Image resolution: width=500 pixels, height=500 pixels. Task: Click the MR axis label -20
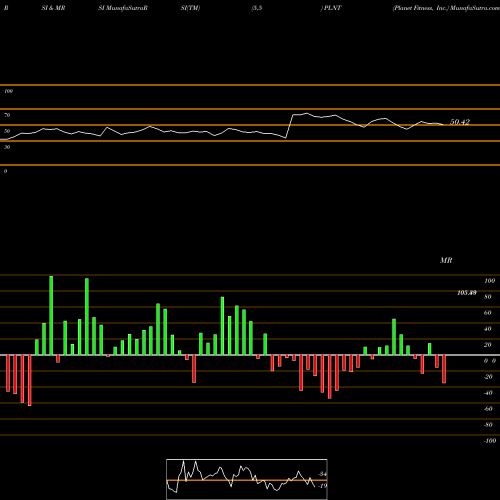[488, 377]
